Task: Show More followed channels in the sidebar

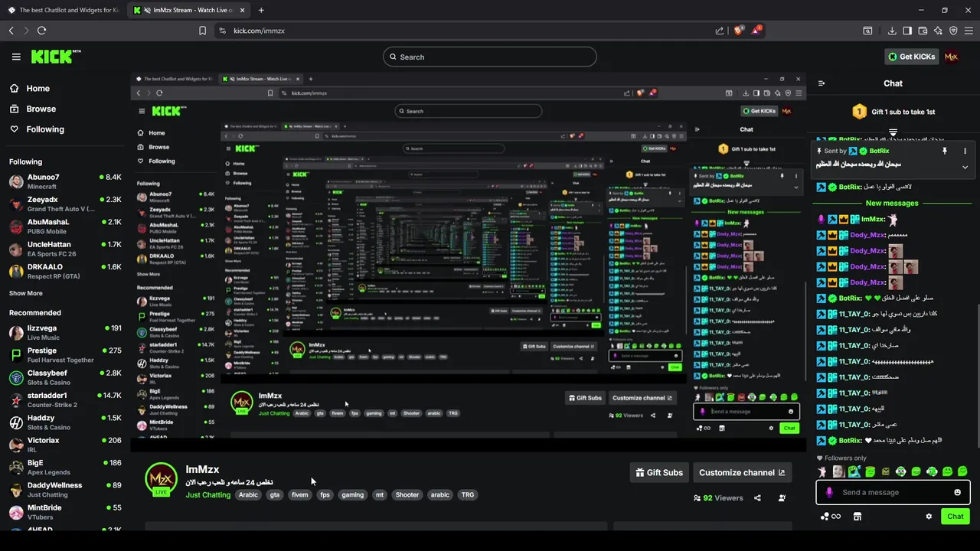Action: click(x=26, y=293)
